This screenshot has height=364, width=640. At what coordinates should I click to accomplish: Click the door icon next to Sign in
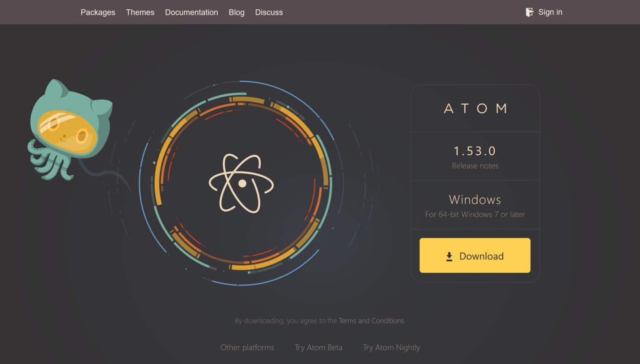(529, 12)
